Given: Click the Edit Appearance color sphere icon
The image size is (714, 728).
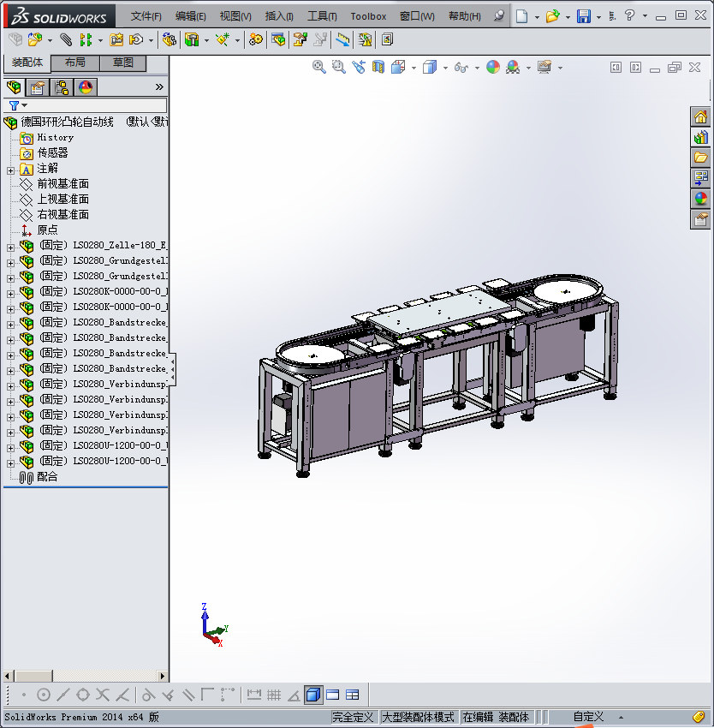Looking at the screenshot, I should click(492, 67).
